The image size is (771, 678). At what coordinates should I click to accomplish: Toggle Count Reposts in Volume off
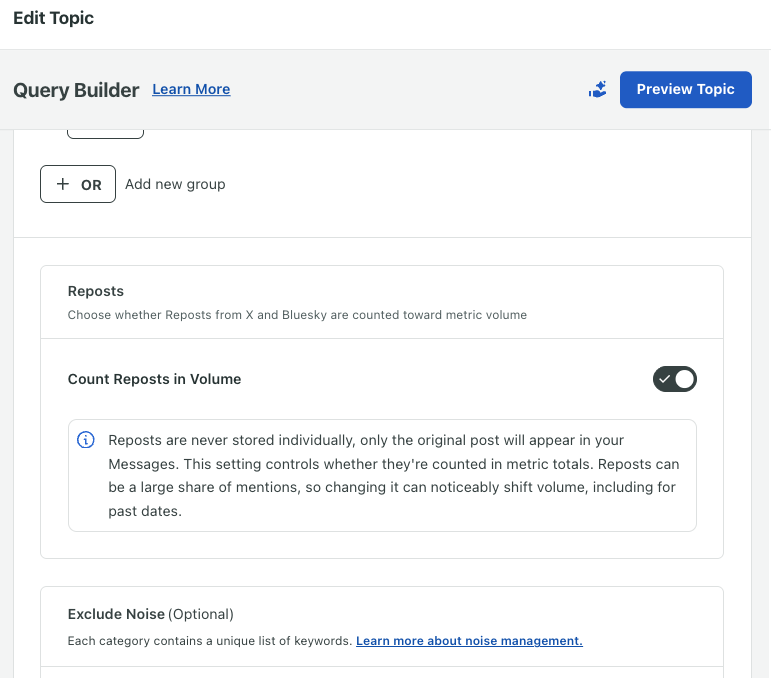pyautogui.click(x=675, y=379)
